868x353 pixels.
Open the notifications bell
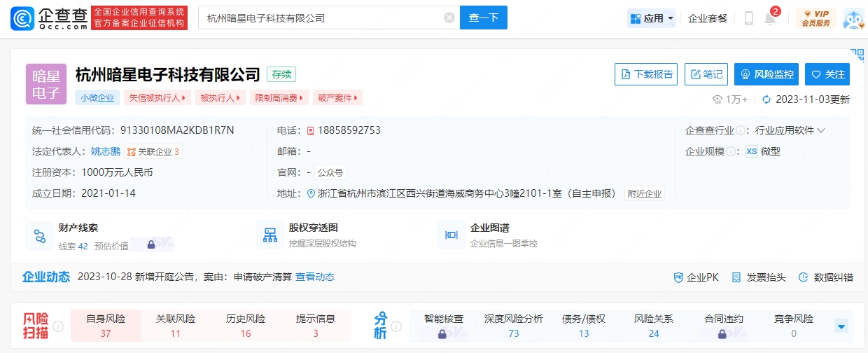pyautogui.click(x=770, y=19)
